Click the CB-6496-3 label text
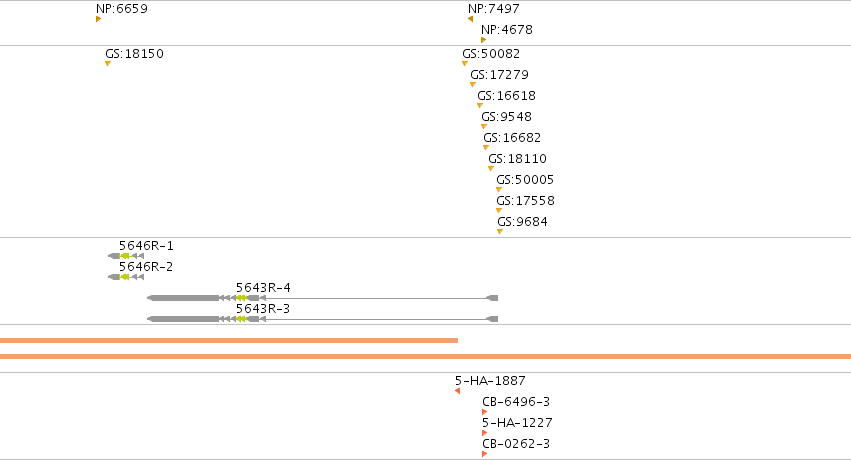 (516, 402)
